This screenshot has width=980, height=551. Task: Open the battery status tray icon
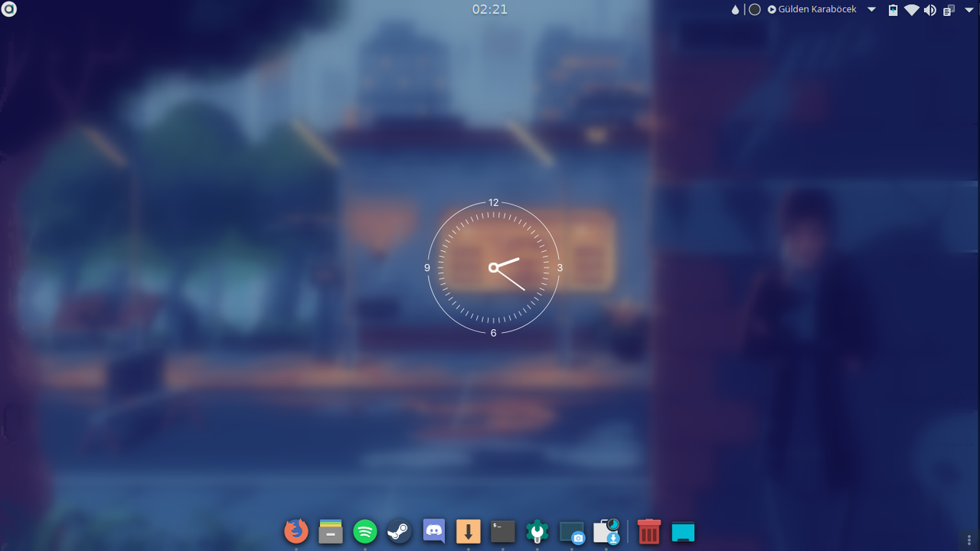pyautogui.click(x=893, y=10)
